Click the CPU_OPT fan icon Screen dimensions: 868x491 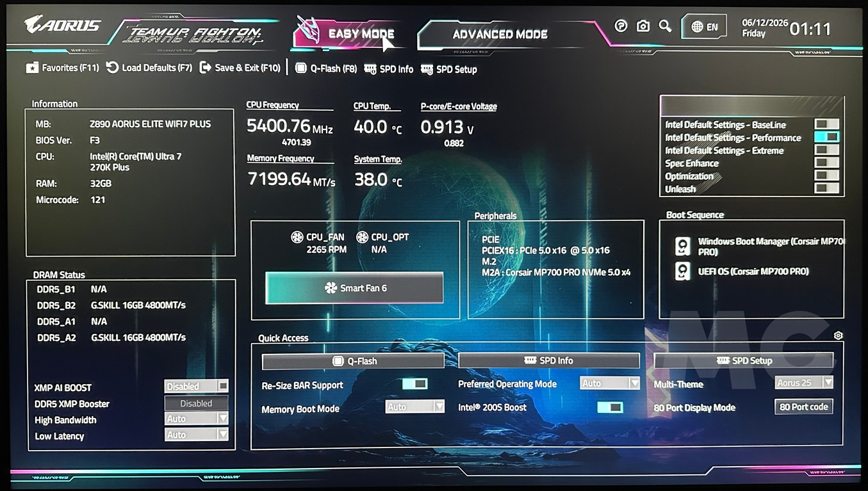coord(362,237)
